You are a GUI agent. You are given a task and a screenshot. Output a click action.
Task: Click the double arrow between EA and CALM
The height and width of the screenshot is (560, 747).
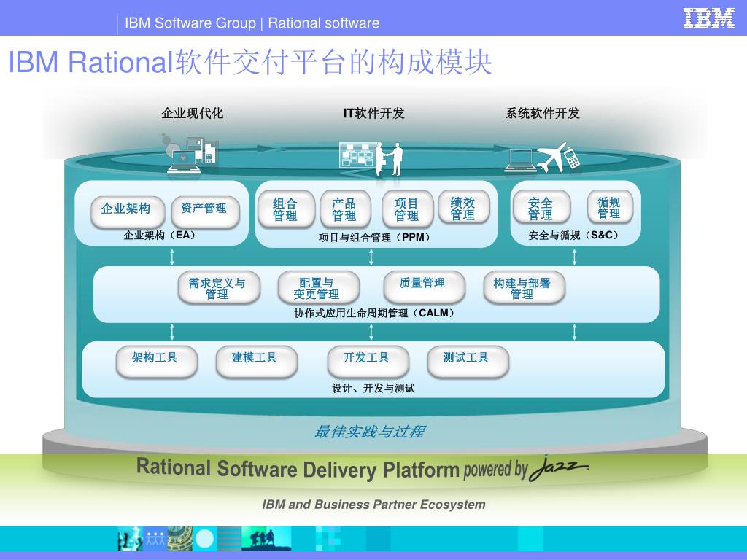coord(172,257)
